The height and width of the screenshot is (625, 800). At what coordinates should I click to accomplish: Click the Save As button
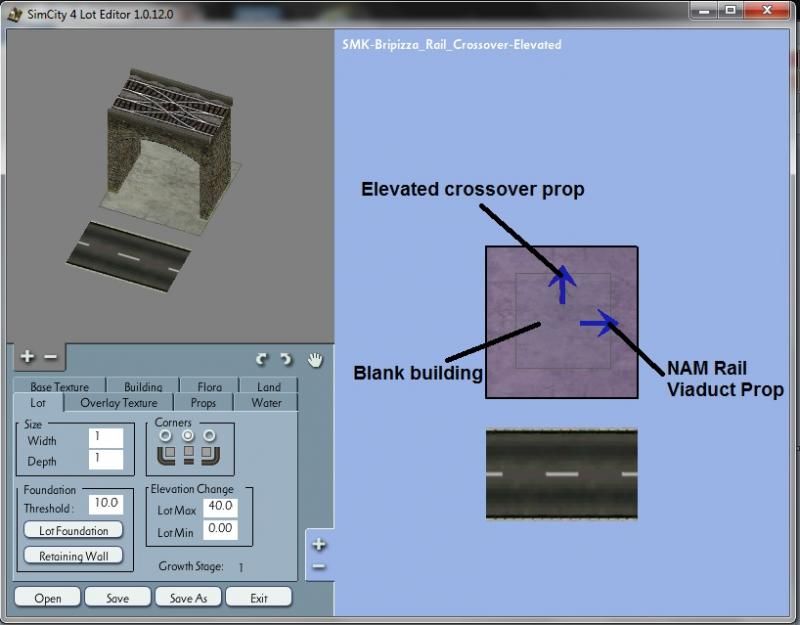click(188, 597)
